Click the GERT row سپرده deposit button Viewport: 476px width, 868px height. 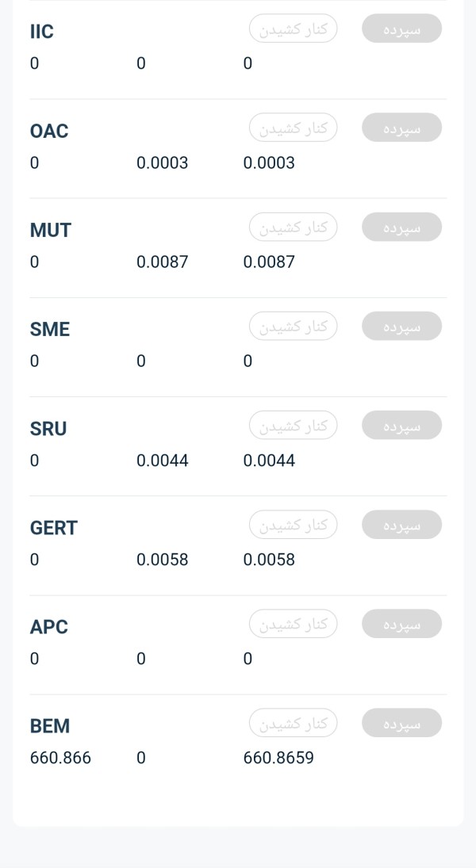coord(401,524)
